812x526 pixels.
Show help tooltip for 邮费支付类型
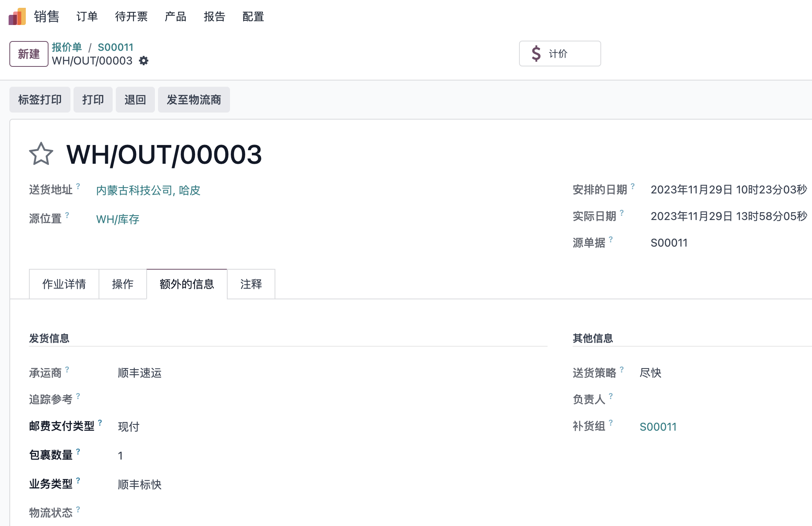coord(100,422)
